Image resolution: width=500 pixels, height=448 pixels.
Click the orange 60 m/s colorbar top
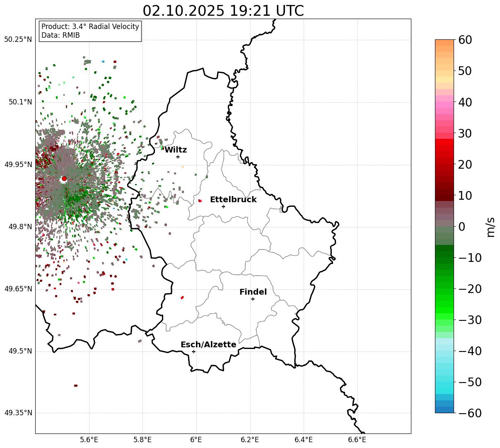[444, 43]
